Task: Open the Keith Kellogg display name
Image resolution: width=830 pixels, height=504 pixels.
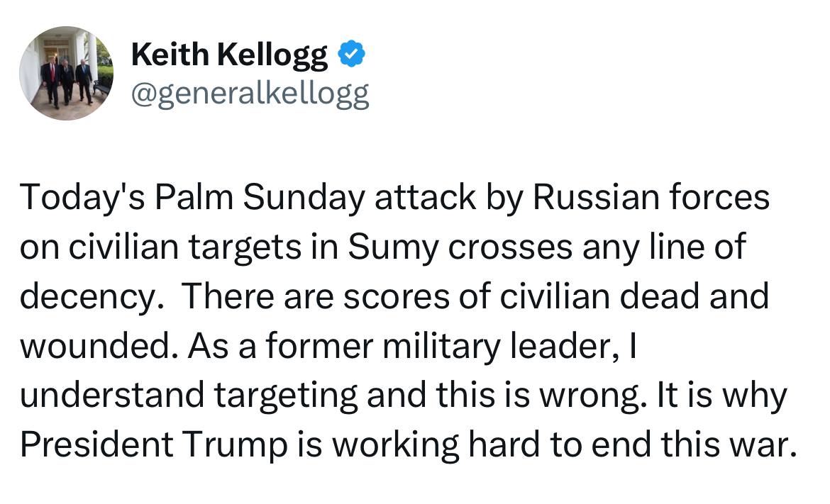Action: pos(230,56)
